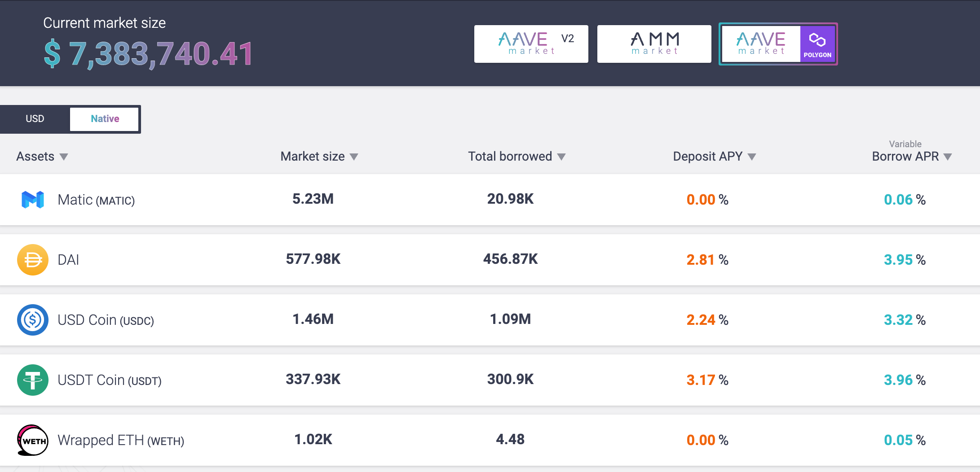
Task: Switch to USD currency display
Action: 35,119
